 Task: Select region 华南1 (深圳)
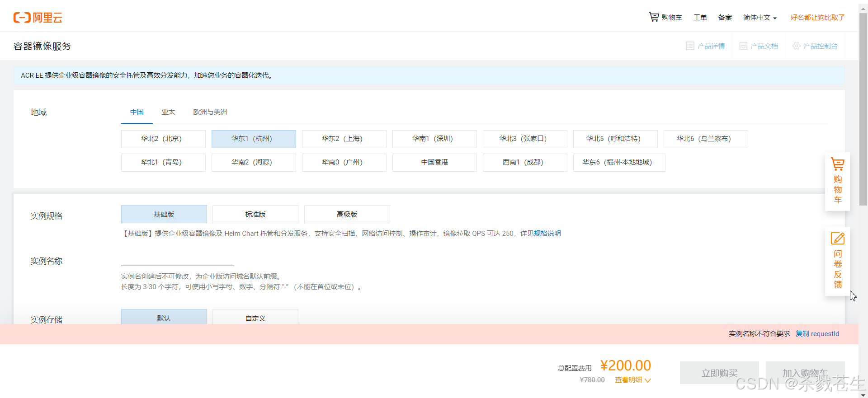click(x=434, y=139)
